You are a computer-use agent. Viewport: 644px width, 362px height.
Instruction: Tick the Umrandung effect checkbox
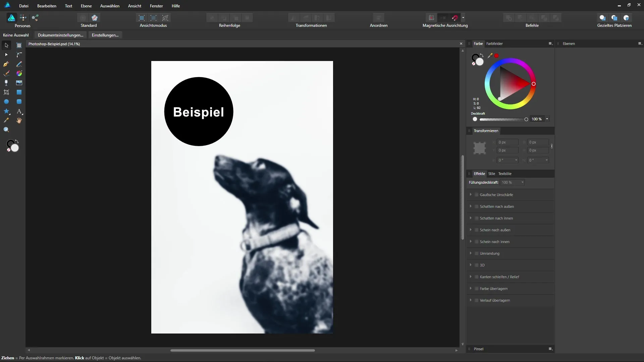pos(476,253)
